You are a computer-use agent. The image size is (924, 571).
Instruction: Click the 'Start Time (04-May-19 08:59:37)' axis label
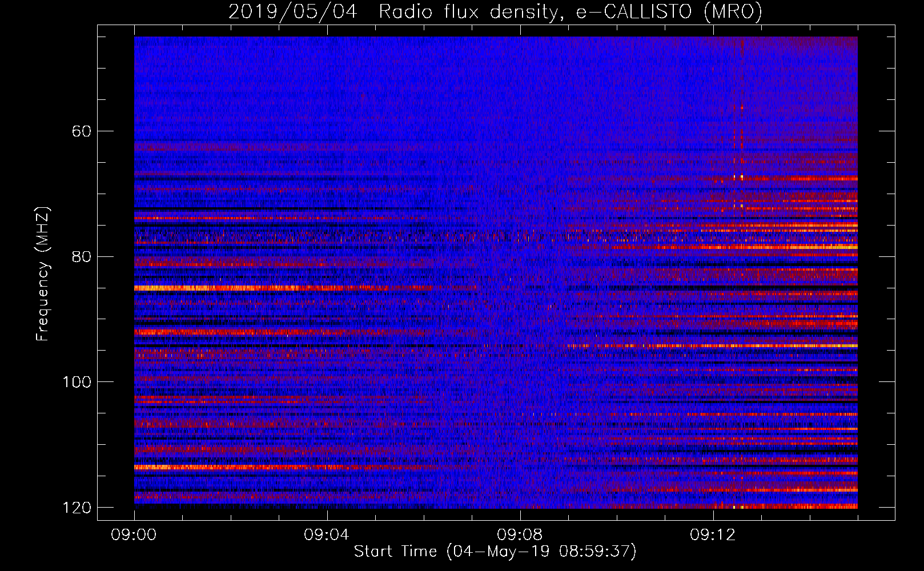495,551
